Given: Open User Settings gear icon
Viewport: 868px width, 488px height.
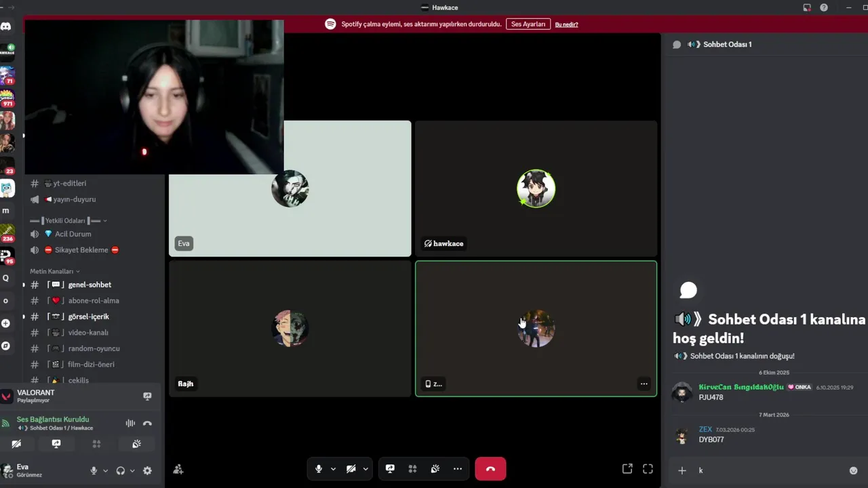Looking at the screenshot, I should tap(147, 470).
